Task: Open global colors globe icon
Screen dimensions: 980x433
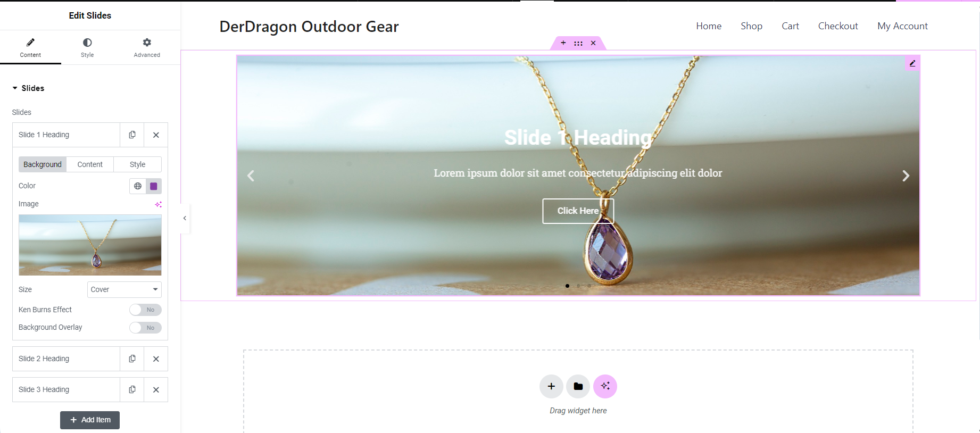Action: pyautogui.click(x=138, y=186)
